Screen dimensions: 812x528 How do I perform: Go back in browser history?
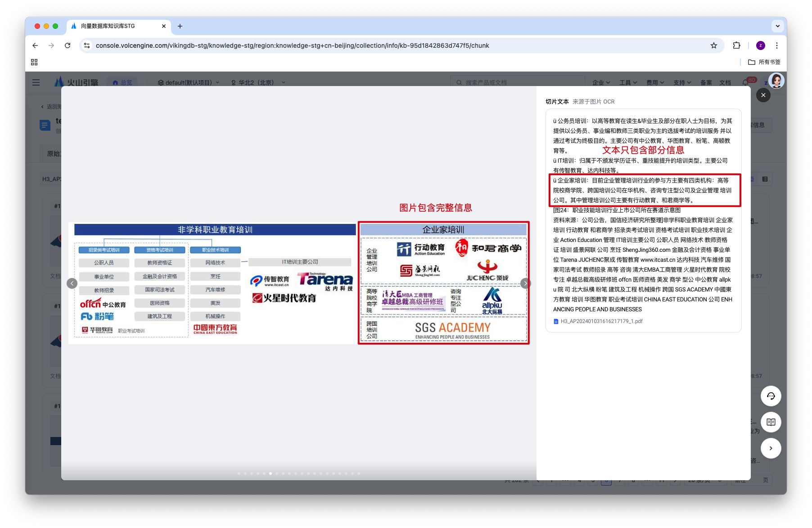click(x=35, y=46)
